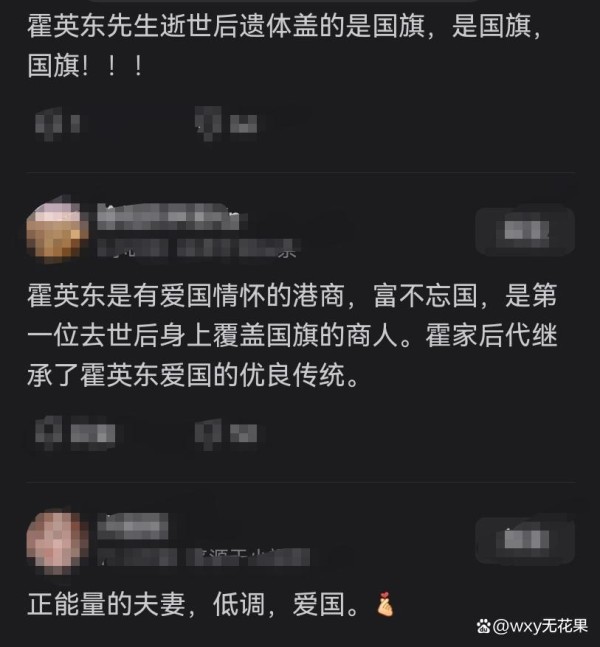Click the blurred button right of the second commenter

click(x=525, y=231)
